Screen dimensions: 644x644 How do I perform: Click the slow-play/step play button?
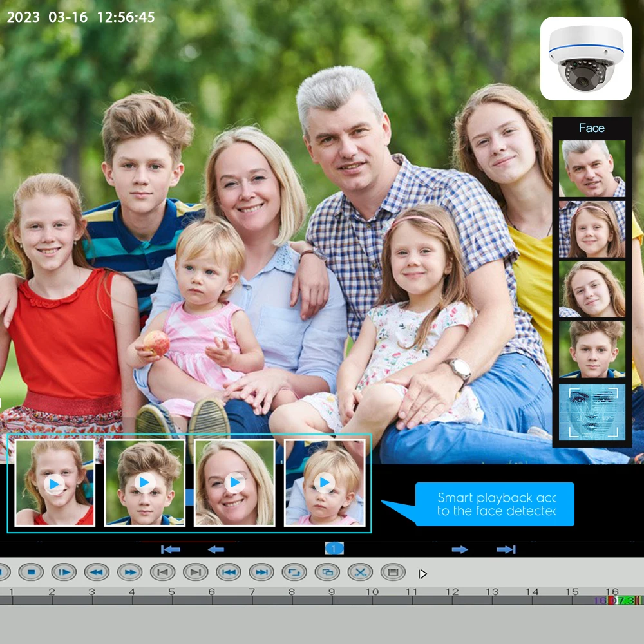point(64,572)
